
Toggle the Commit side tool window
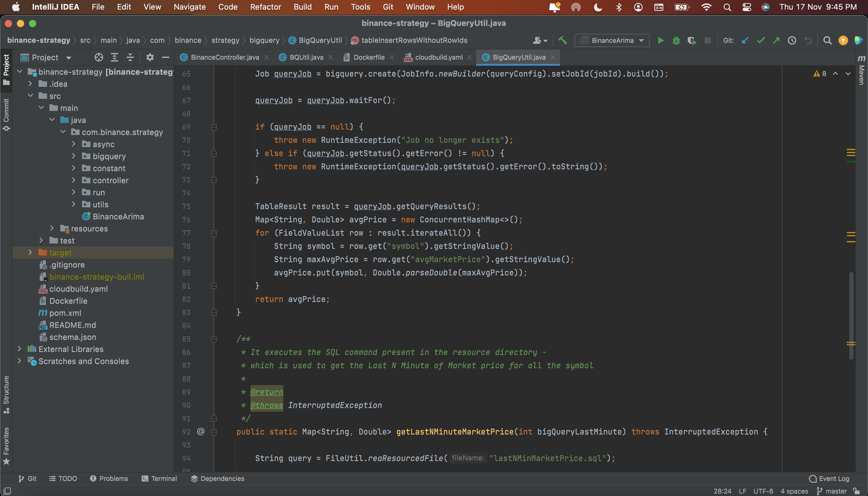coord(6,114)
